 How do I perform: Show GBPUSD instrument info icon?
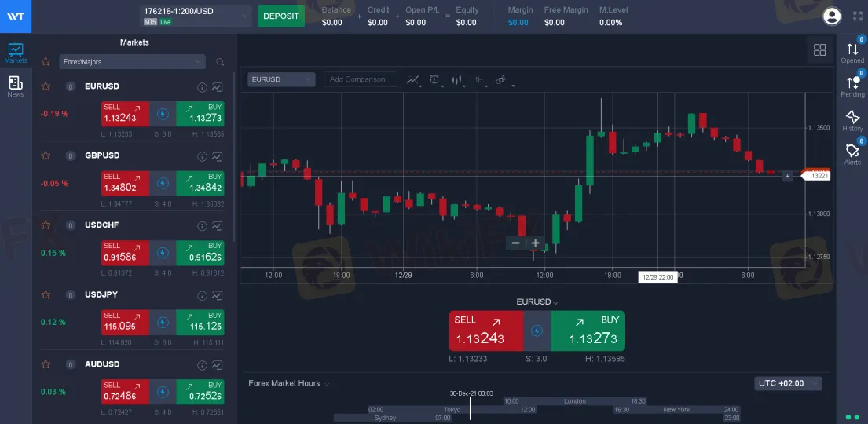[x=202, y=157]
